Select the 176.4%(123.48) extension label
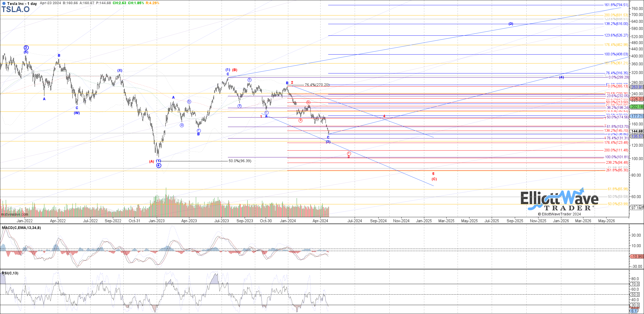This screenshot has width=644, height=314. pos(616,143)
